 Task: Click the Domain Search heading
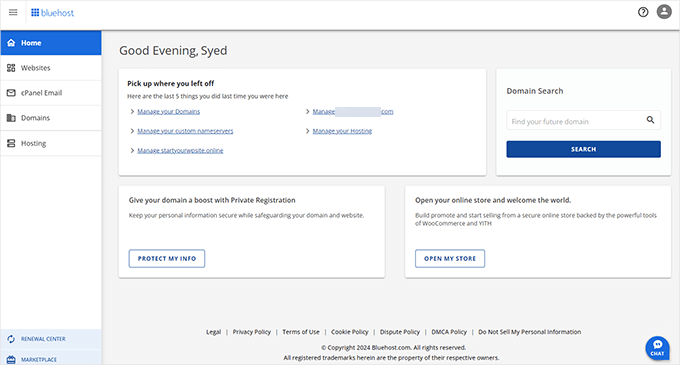point(535,91)
